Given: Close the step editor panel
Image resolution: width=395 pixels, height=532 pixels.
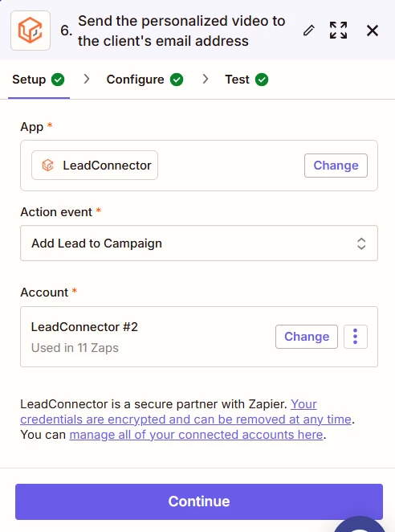Looking at the screenshot, I should point(373,31).
